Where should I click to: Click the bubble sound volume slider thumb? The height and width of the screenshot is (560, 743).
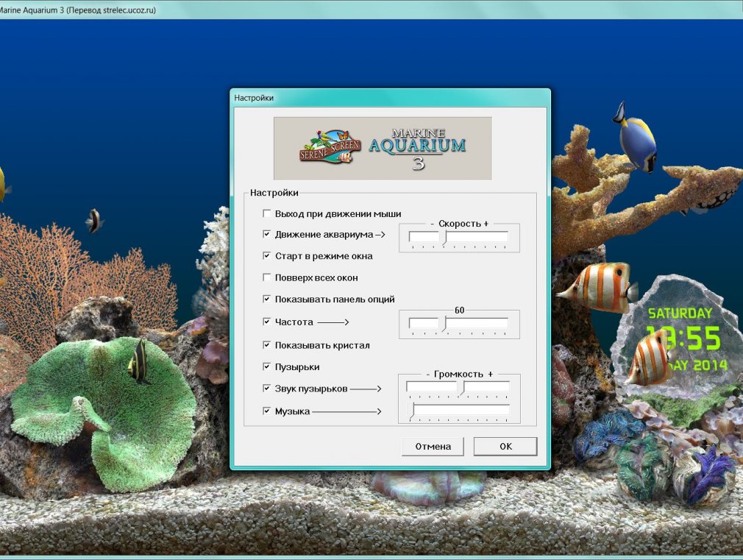[461, 388]
